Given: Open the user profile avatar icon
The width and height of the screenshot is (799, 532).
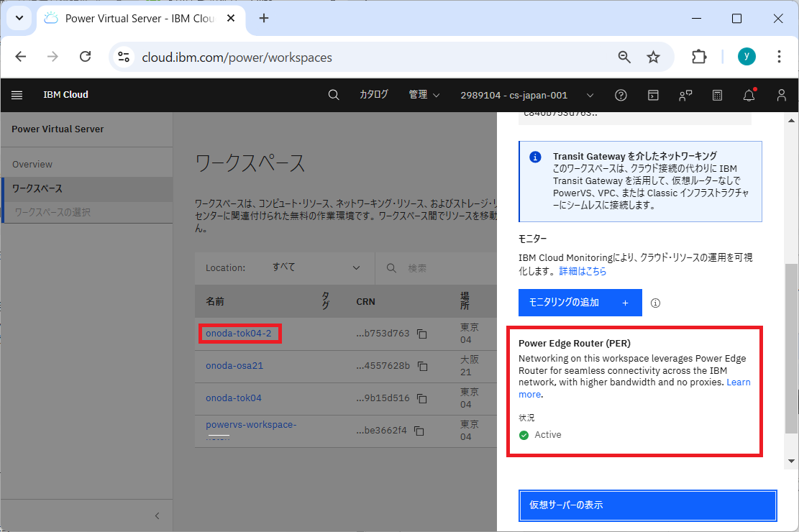Looking at the screenshot, I should (781, 96).
